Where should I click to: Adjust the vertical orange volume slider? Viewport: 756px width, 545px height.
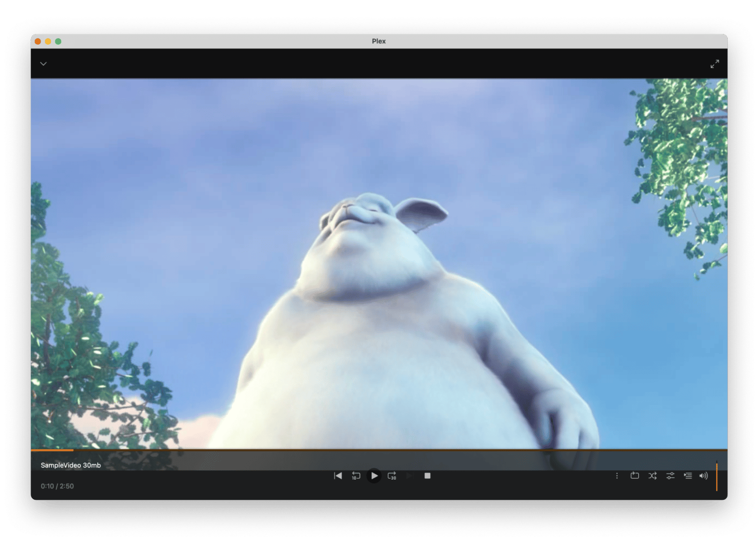[x=717, y=477]
